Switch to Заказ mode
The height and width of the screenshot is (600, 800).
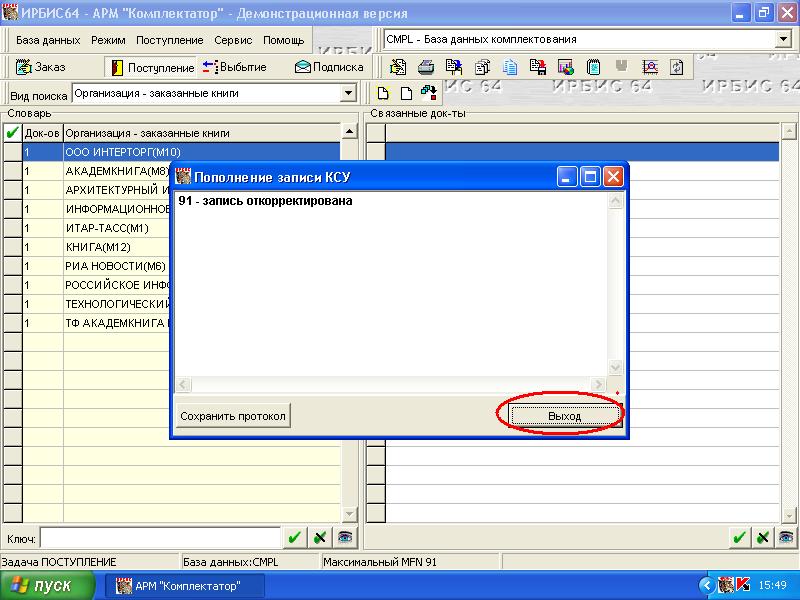tap(41, 67)
